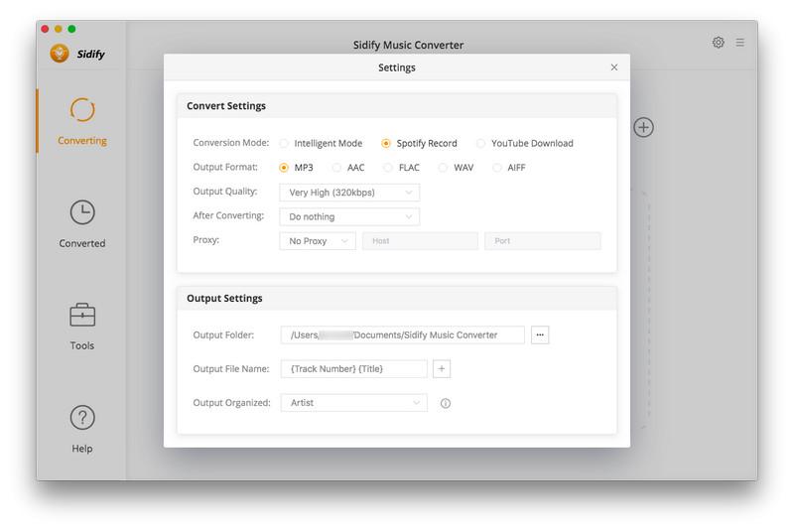Open the Converting section in sidebar
Screen dimensions: 794x532
pyautogui.click(x=82, y=121)
